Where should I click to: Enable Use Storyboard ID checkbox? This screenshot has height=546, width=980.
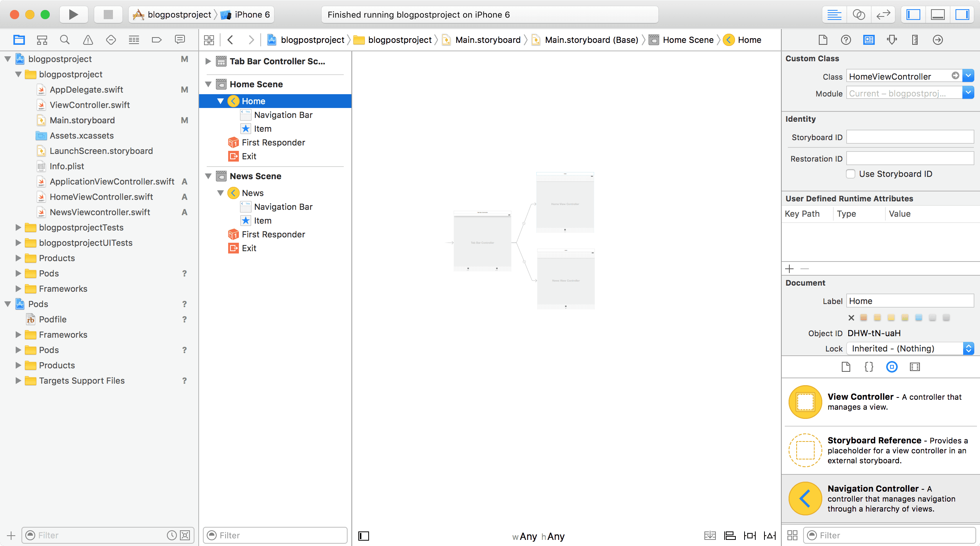pyautogui.click(x=851, y=174)
